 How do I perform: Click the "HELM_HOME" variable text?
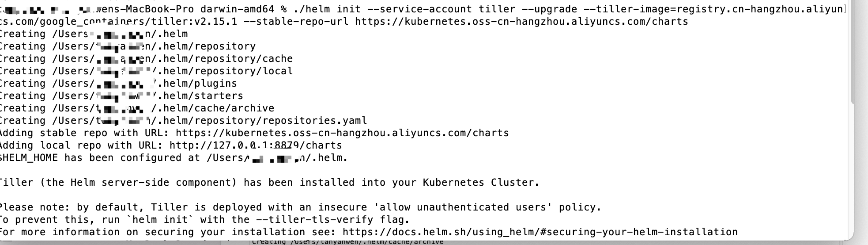(x=30, y=158)
